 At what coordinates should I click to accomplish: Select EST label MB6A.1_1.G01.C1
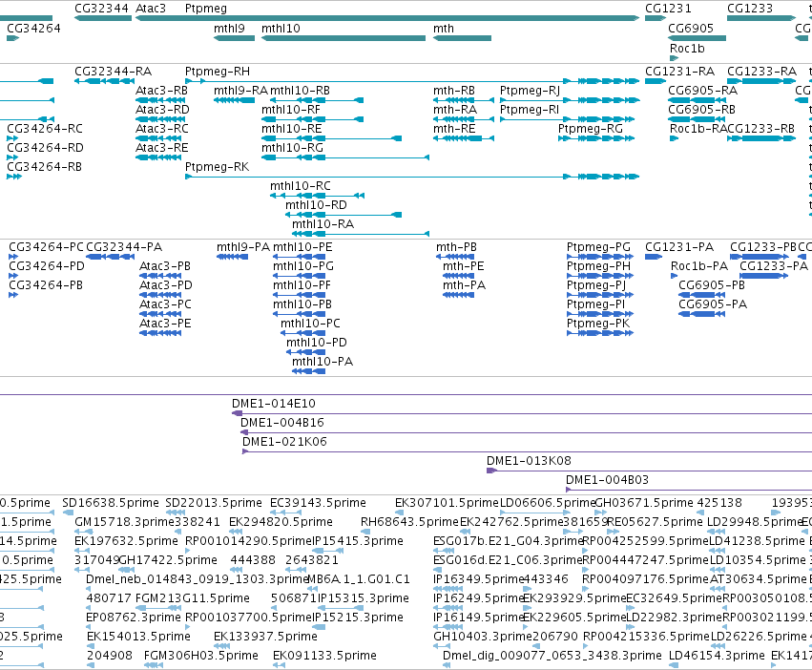pos(359,579)
